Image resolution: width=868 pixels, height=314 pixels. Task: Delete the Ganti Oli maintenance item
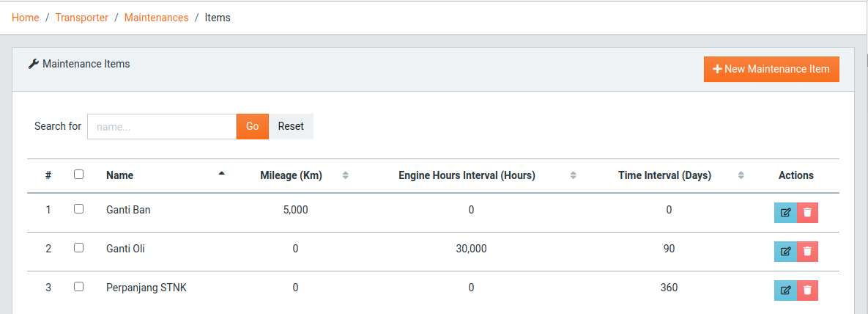pos(808,252)
